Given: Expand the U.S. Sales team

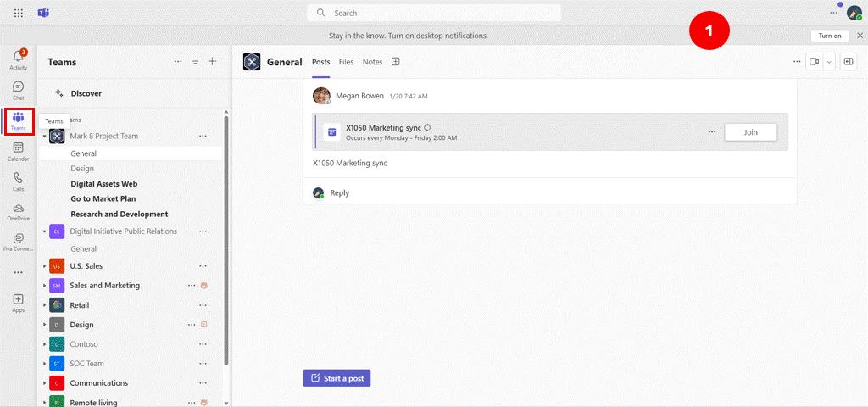Looking at the screenshot, I should 44,266.
